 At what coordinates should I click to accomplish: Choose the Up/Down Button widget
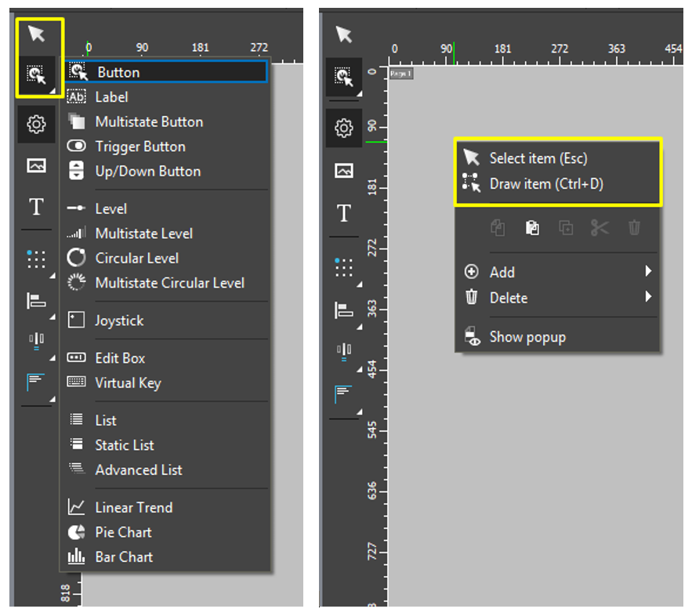pos(147,172)
